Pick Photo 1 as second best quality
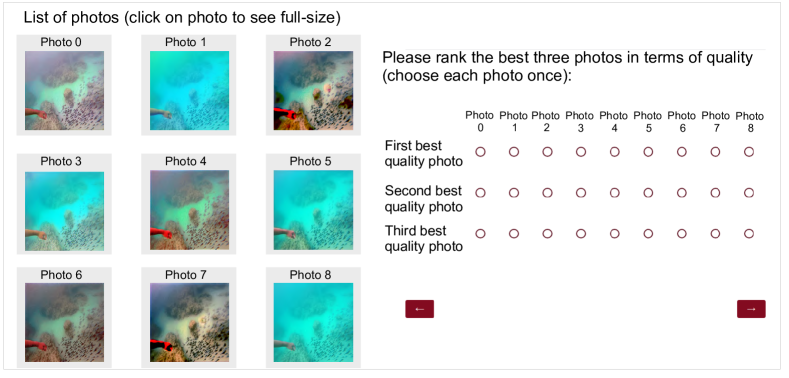 [514, 193]
